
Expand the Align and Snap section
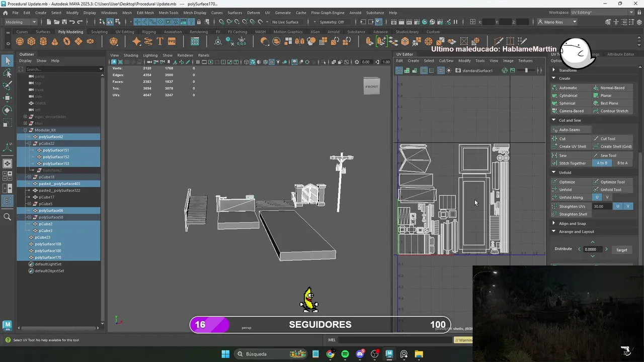[554, 223]
